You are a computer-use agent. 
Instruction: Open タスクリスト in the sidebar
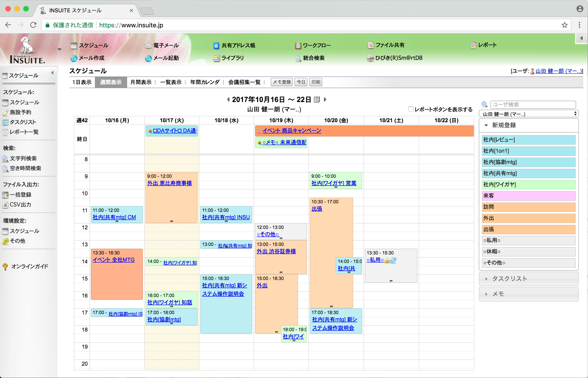(23, 122)
